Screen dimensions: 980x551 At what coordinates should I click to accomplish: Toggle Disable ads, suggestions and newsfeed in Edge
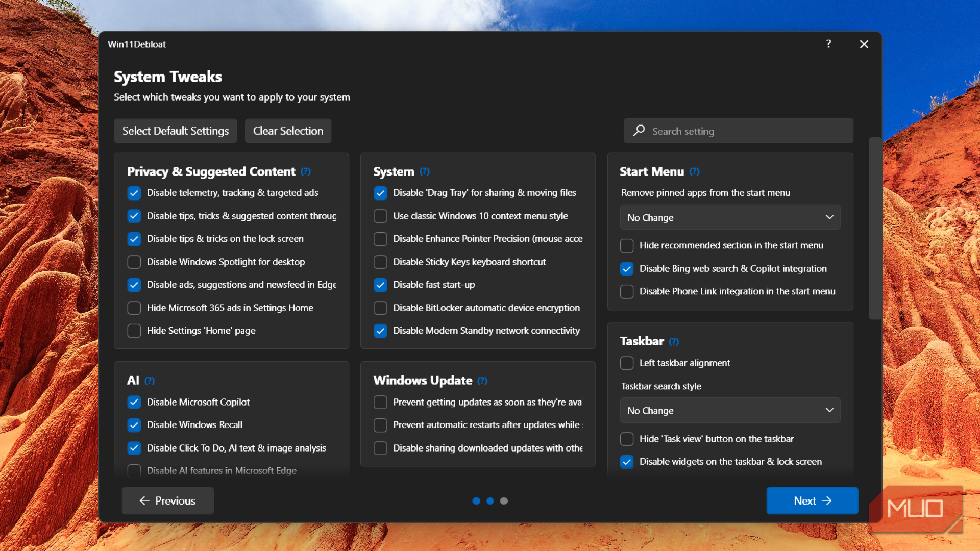click(134, 285)
